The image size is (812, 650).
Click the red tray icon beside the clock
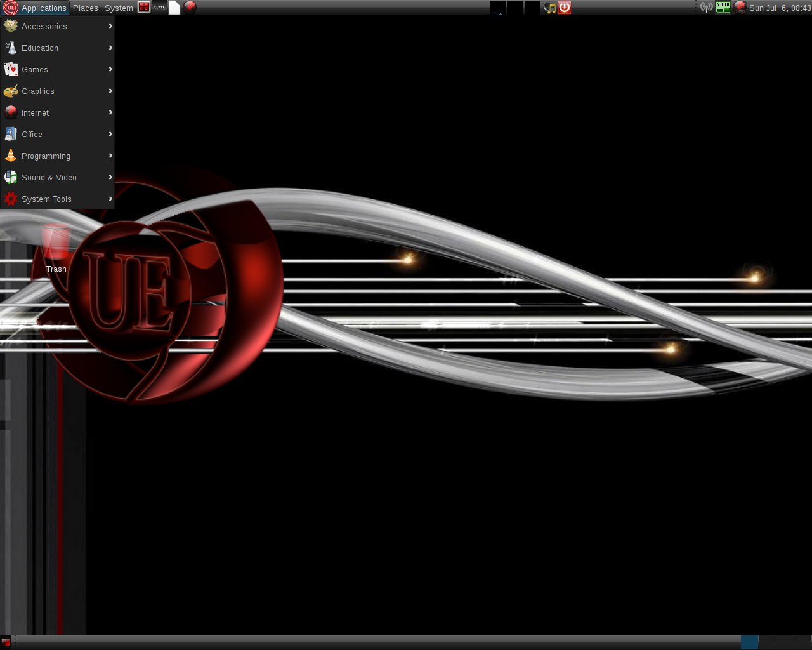coord(740,8)
